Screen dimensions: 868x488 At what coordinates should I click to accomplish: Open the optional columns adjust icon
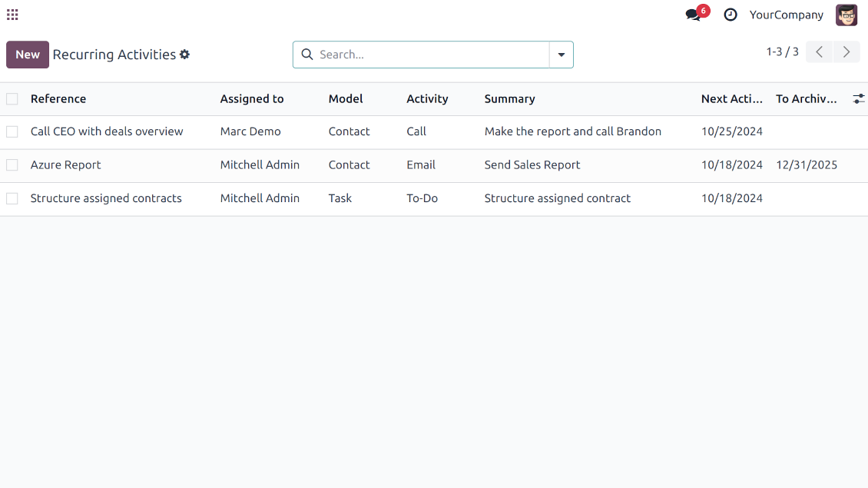pos(859,98)
